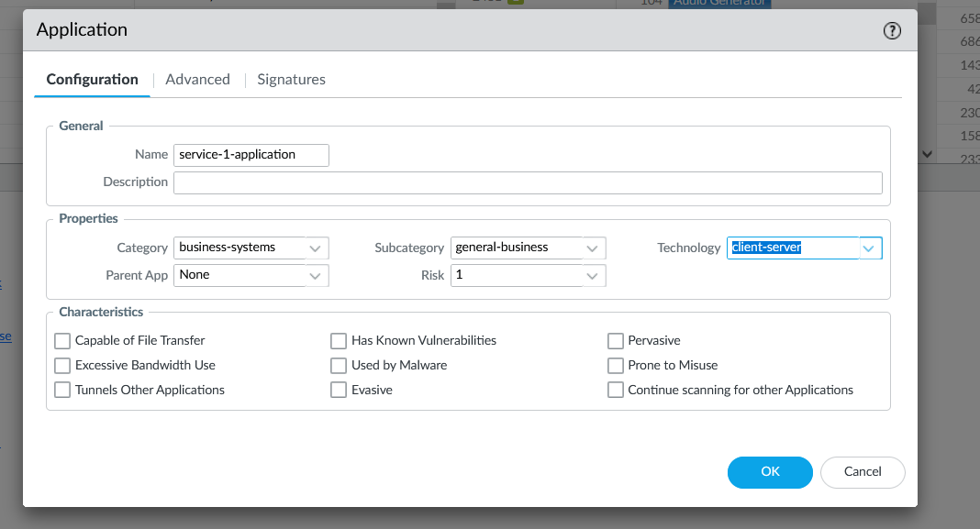Cancel the Application dialog
The width and height of the screenshot is (980, 529).
pyautogui.click(x=862, y=472)
